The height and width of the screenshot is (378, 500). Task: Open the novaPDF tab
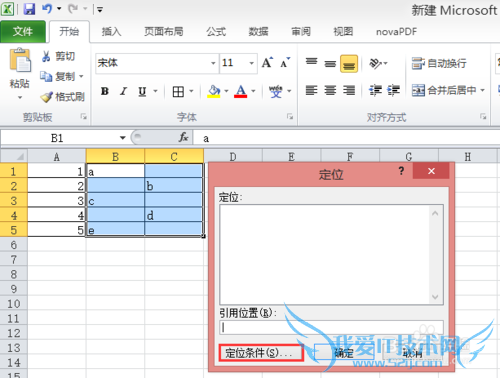coord(396,32)
